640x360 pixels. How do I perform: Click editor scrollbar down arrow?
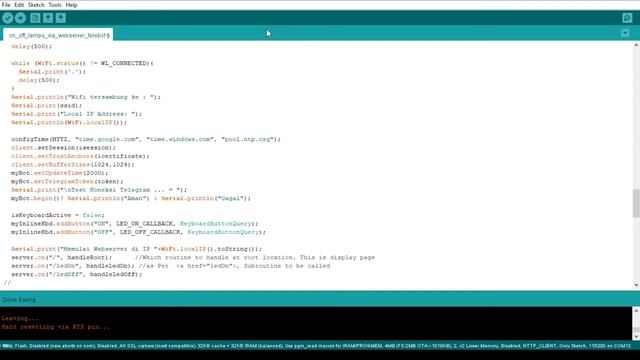(636, 284)
